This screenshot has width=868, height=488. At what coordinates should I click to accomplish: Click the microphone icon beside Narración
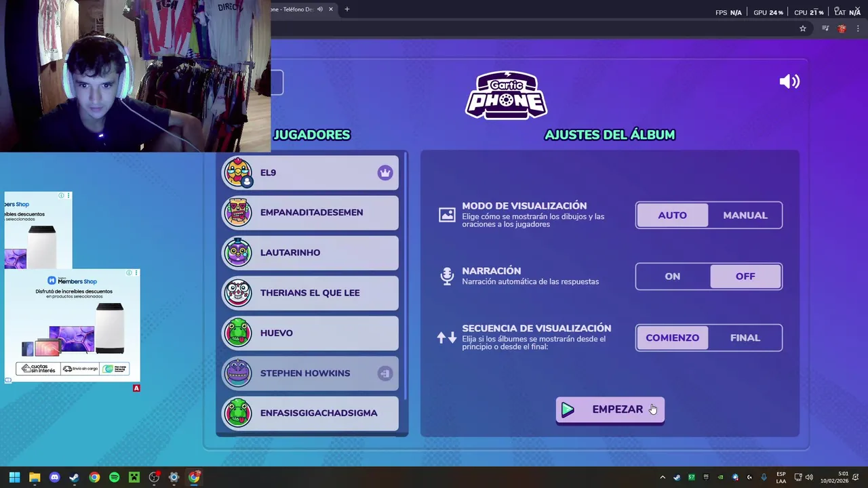pos(447,276)
